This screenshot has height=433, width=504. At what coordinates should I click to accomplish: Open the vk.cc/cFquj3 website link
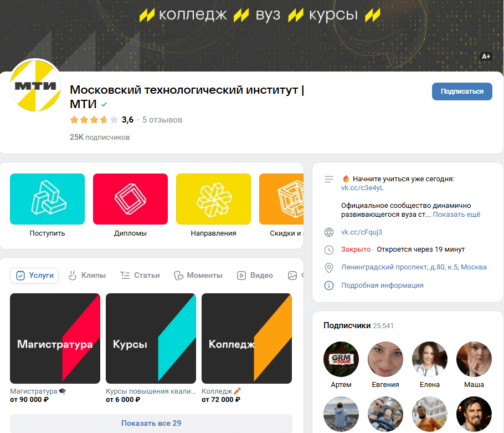tap(362, 232)
